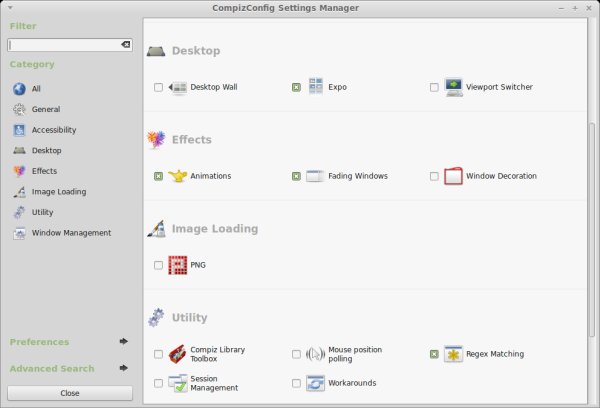Open Window Decoration settings by its label
Image resolution: width=600 pixels, height=408 pixels.
tap(501, 176)
